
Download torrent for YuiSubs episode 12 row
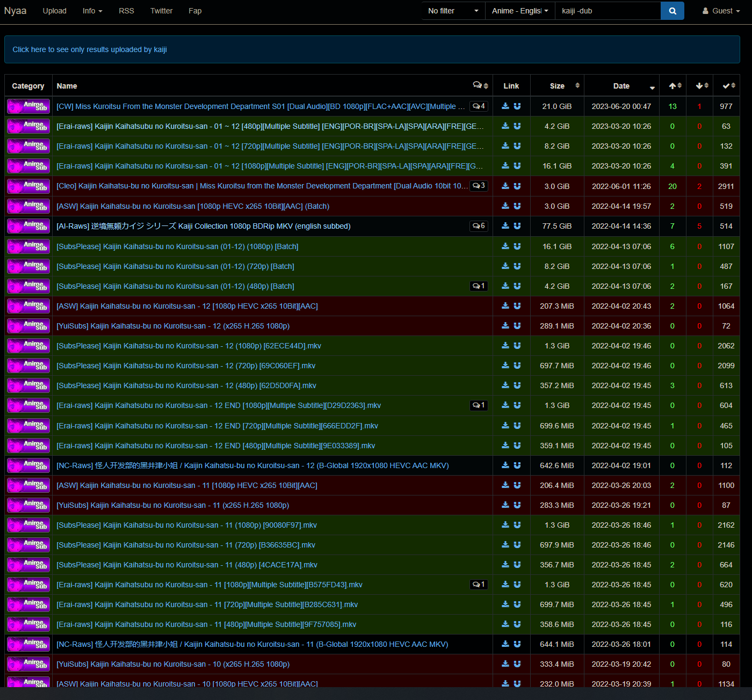pyautogui.click(x=505, y=326)
